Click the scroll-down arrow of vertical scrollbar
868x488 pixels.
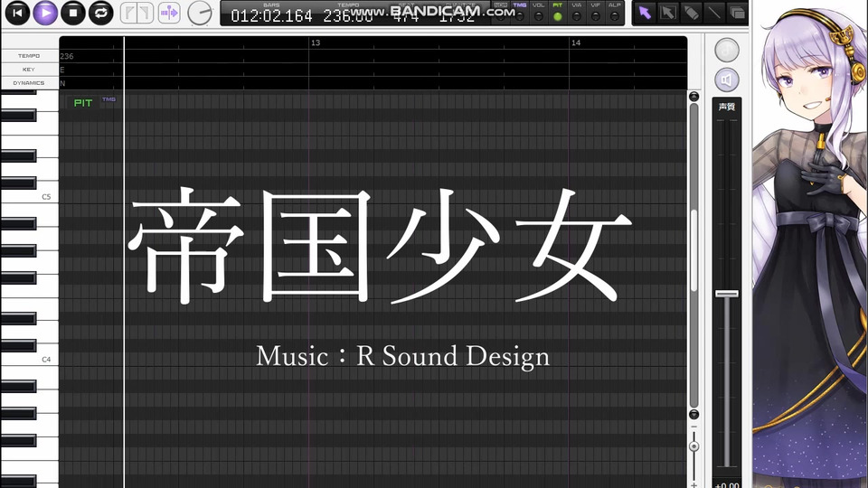[693, 415]
